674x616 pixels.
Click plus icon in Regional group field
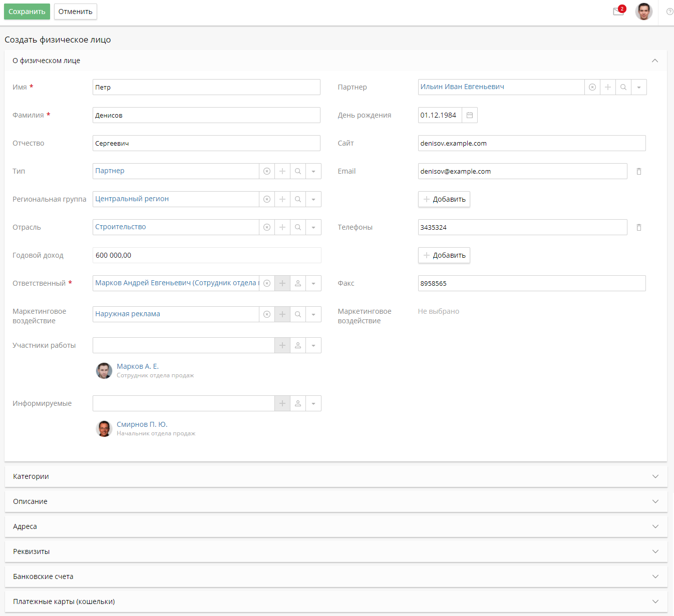tap(282, 199)
